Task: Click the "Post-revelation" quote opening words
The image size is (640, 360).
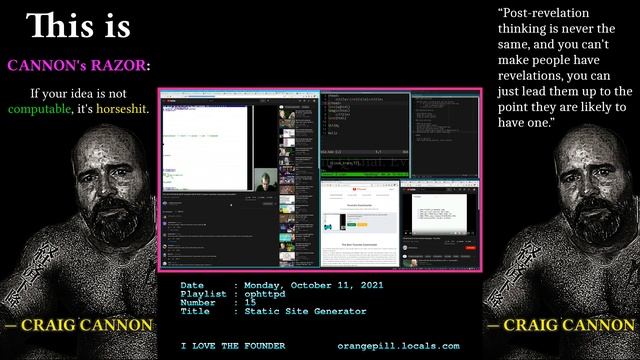Action: click(543, 13)
